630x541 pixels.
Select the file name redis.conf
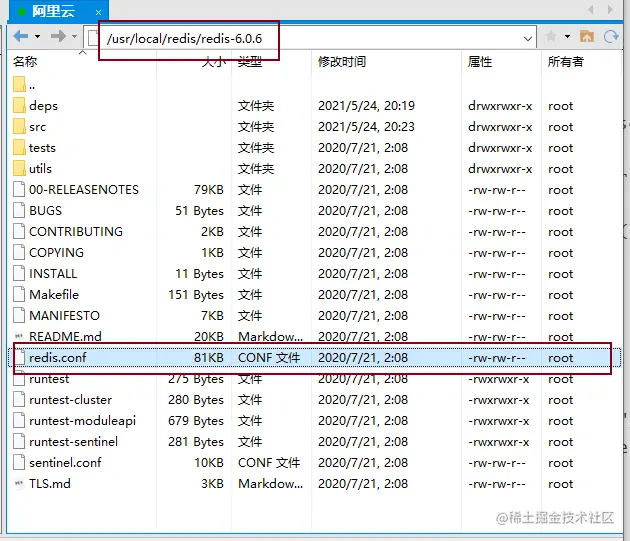[58, 357]
